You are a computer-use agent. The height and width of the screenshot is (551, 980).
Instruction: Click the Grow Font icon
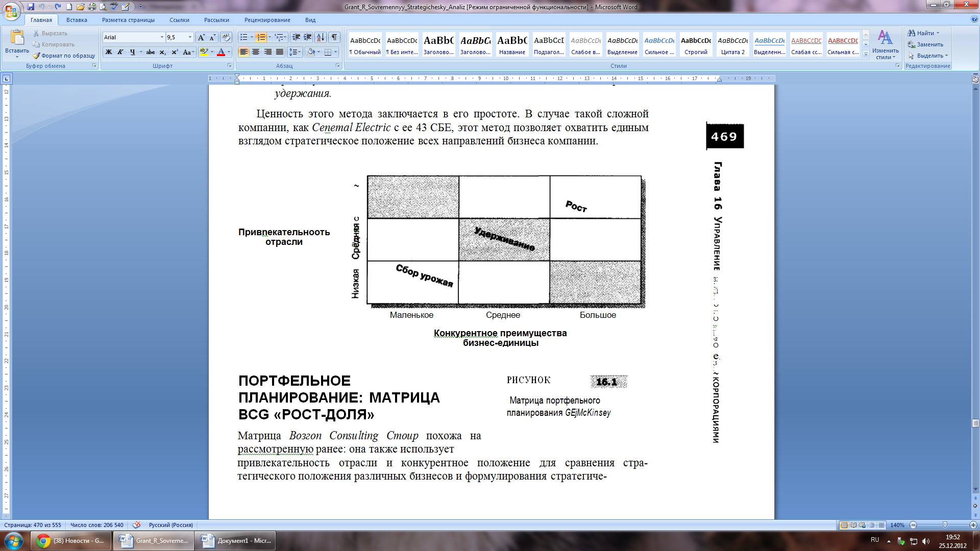[201, 37]
